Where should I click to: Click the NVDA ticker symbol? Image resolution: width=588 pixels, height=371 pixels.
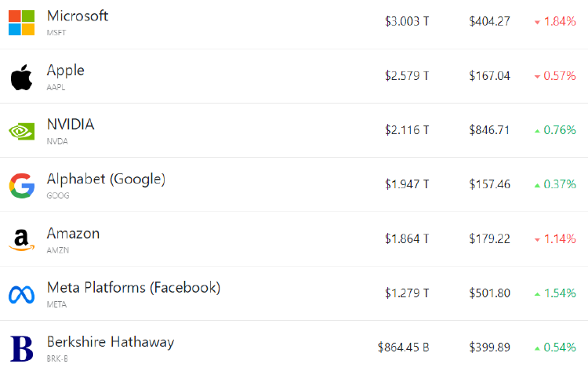57,141
